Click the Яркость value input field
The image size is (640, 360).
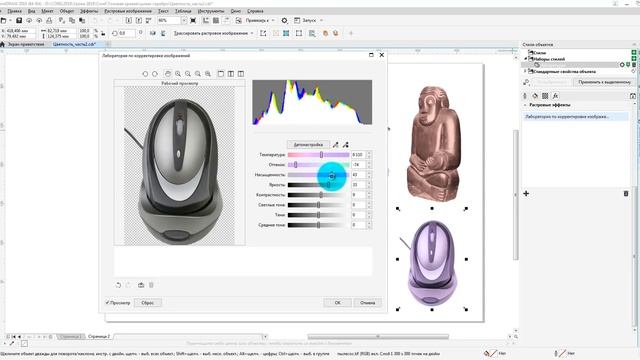pyautogui.click(x=358, y=185)
